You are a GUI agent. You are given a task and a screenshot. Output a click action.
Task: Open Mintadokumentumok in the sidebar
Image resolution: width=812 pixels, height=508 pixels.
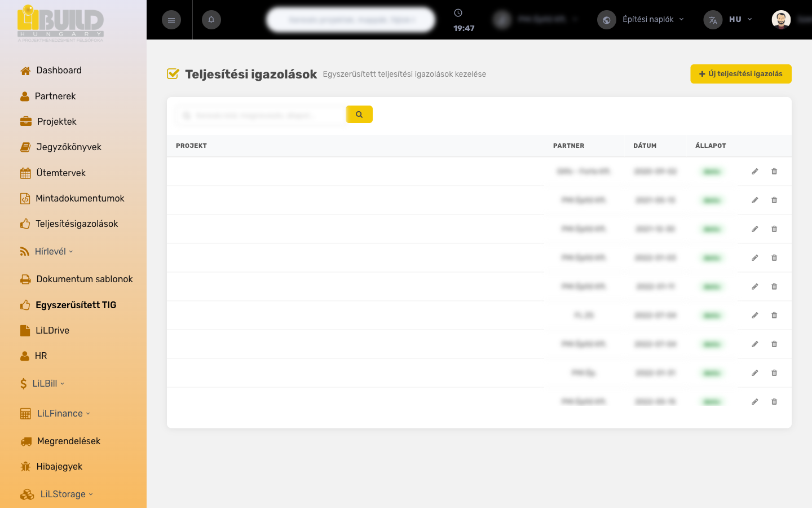tap(72, 198)
